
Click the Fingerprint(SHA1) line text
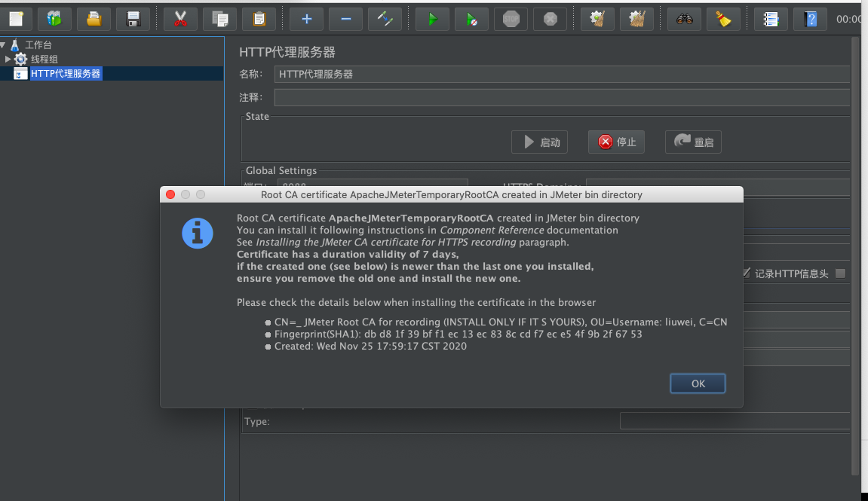click(x=459, y=334)
